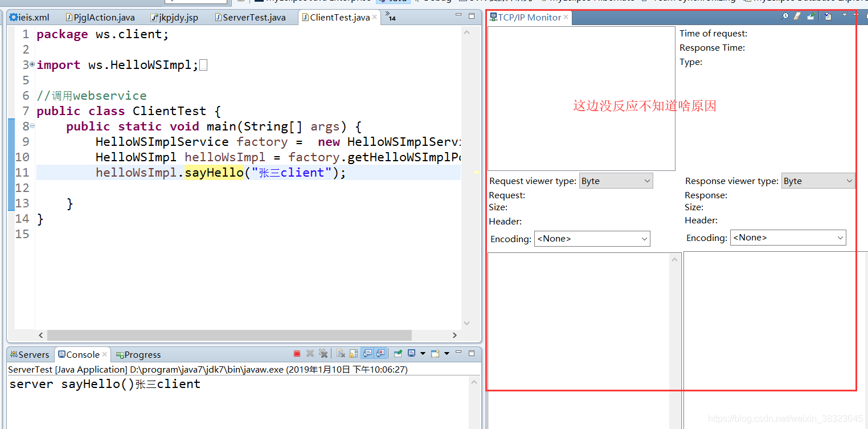Select the ClientTest.java editor tab
868x429 pixels.
(335, 18)
